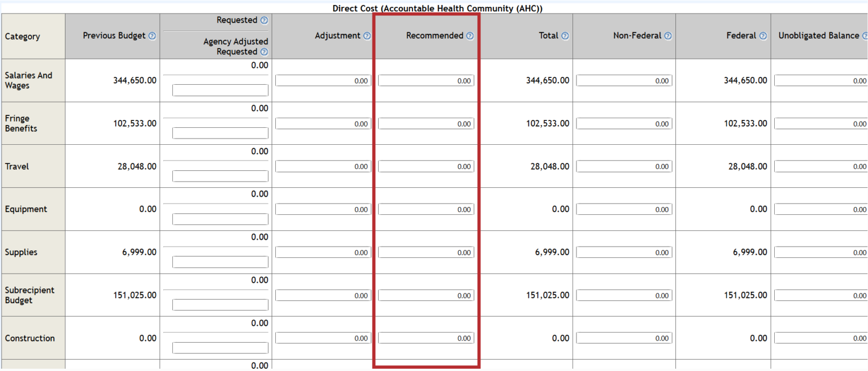Click help icon next to Previous Budget
Screen dimensions: 868x371
(x=152, y=36)
